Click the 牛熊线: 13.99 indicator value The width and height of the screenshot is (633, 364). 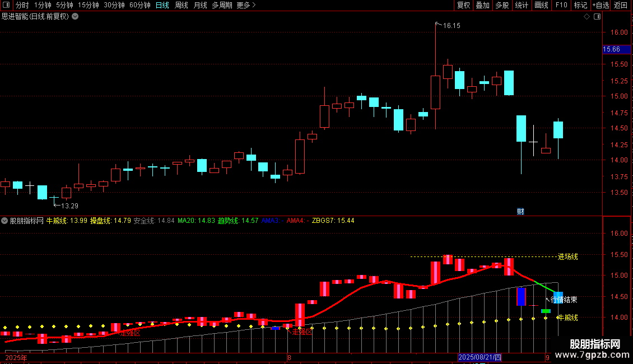point(67,221)
